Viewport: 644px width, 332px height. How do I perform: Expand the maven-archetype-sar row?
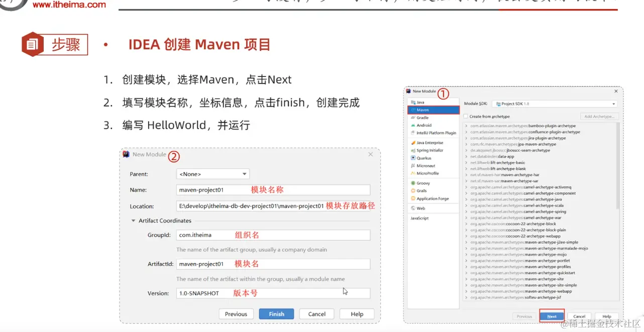click(x=466, y=181)
